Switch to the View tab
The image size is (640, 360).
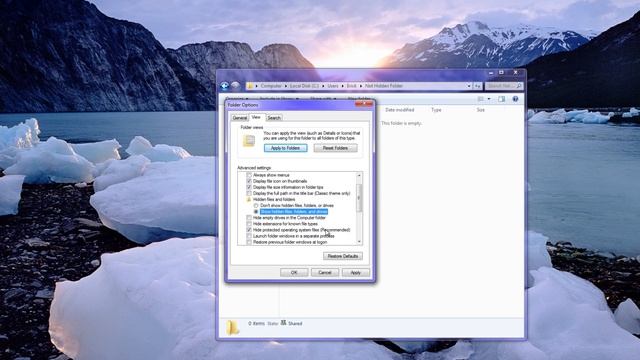click(256, 117)
